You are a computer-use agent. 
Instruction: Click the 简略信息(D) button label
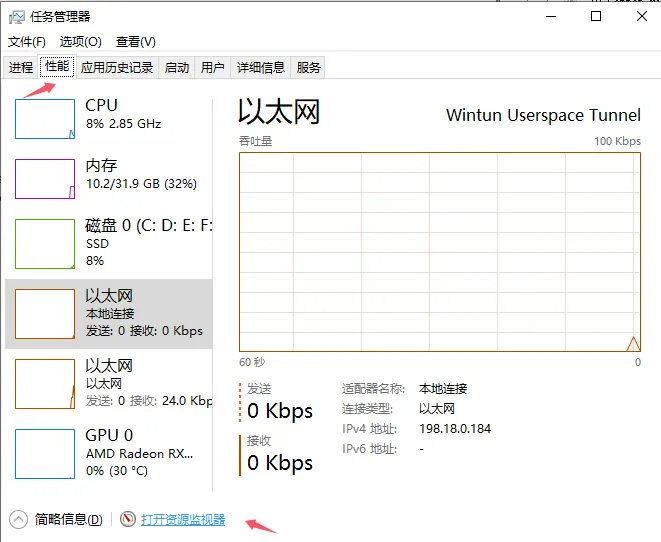coord(68,519)
